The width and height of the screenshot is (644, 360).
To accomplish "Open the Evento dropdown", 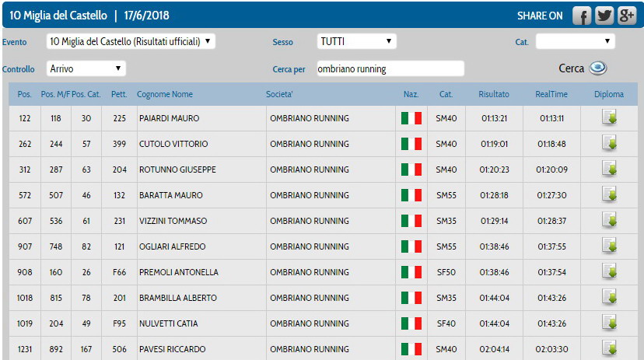I will pos(131,41).
